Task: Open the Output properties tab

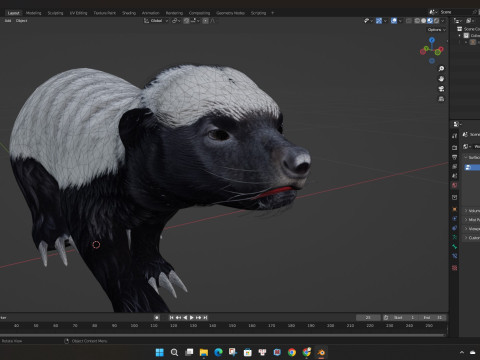Action: (x=455, y=157)
